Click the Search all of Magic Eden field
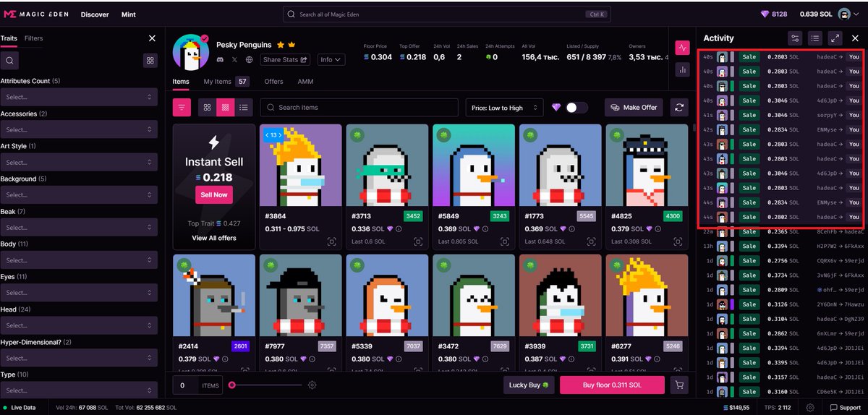 point(447,14)
